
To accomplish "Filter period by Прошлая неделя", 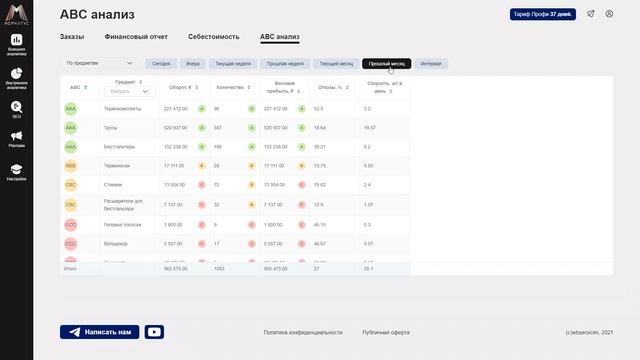I will point(285,64).
